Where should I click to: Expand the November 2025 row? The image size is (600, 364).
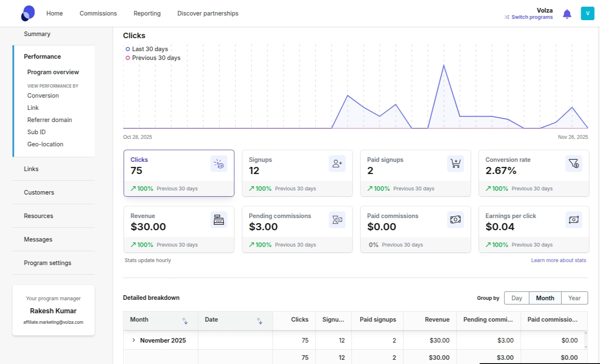click(x=134, y=340)
